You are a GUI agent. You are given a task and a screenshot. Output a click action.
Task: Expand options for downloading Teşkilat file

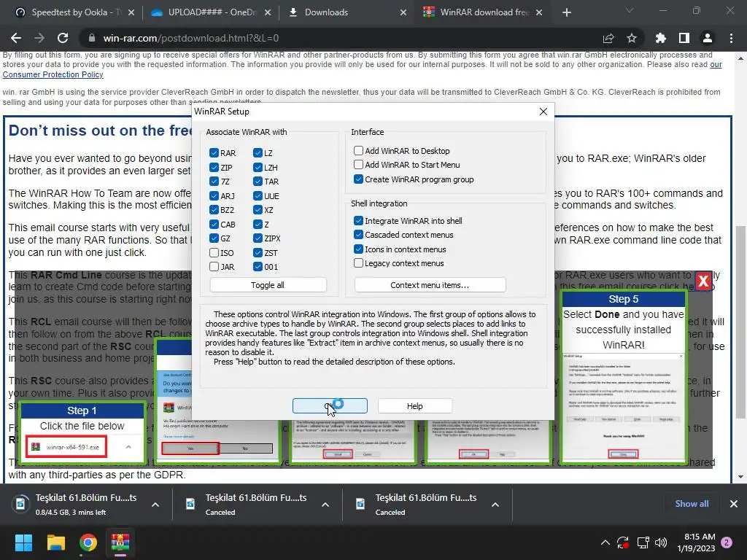click(x=155, y=505)
